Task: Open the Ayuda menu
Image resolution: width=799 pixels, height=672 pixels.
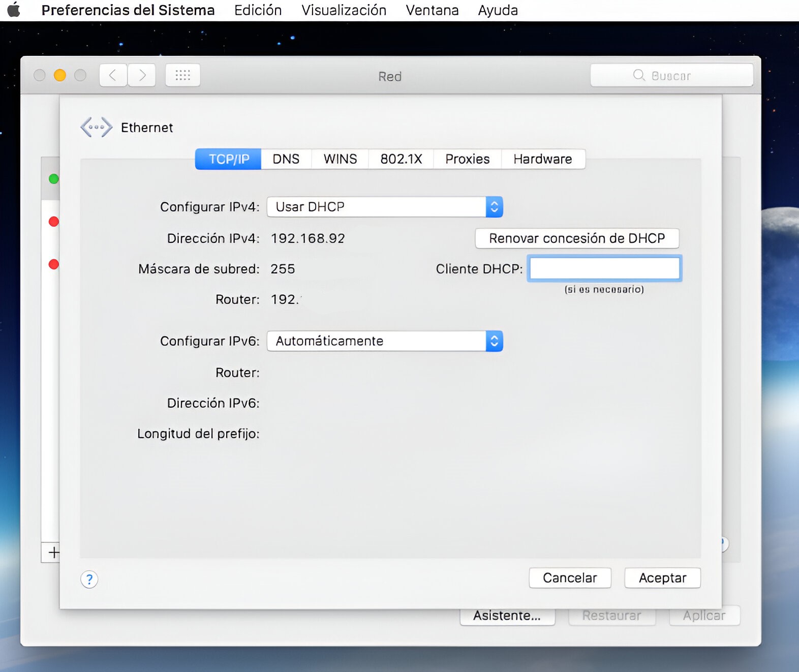Action: coord(498,10)
